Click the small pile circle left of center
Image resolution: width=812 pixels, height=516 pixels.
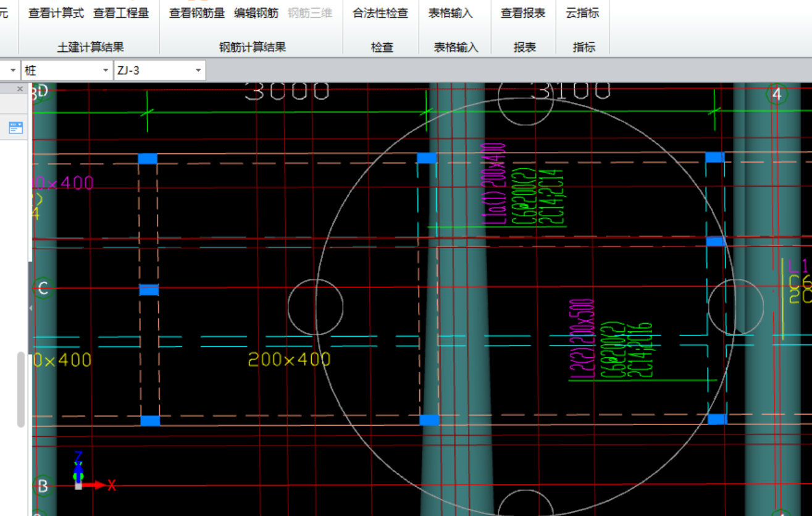coord(316,307)
